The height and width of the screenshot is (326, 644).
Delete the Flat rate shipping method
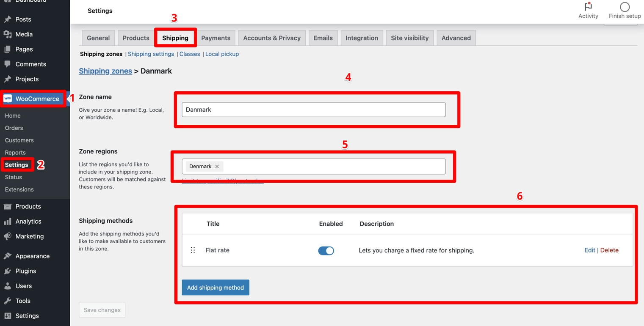(x=609, y=250)
